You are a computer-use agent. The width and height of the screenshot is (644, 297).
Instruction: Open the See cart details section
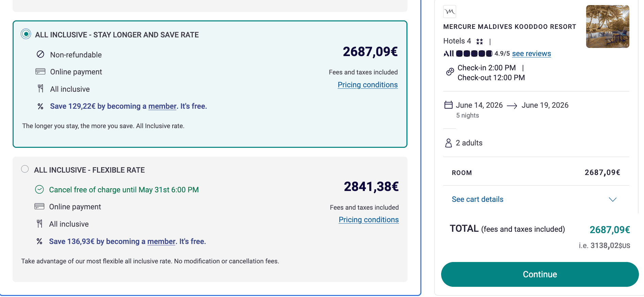pos(477,199)
